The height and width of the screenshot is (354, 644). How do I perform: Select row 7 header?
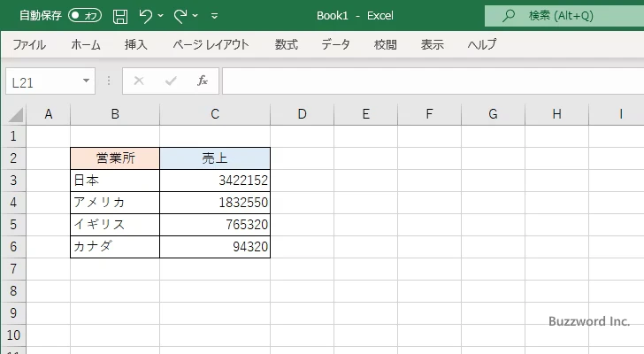click(13, 269)
